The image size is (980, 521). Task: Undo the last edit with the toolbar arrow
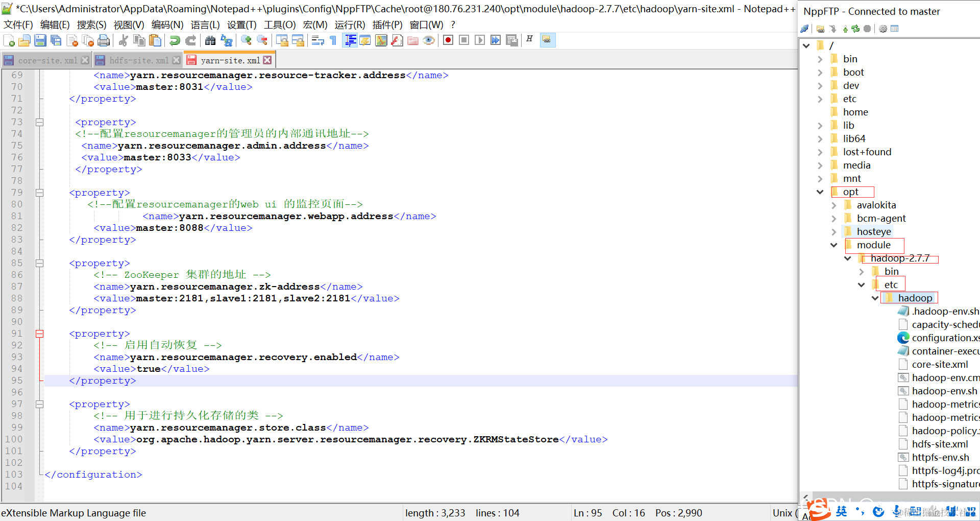[x=175, y=40]
